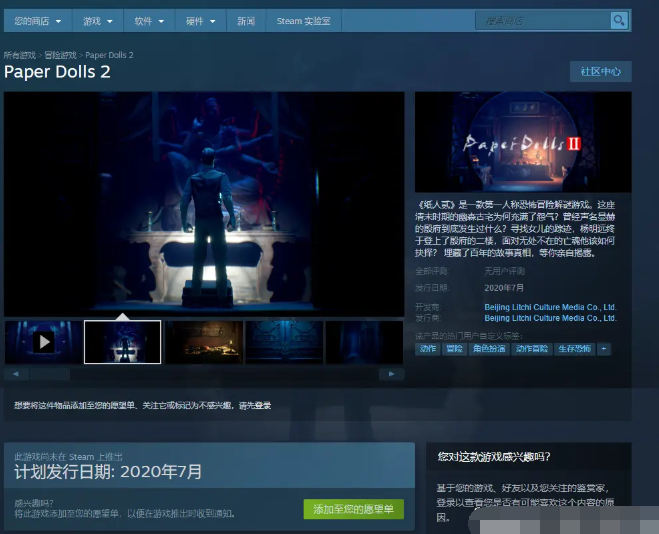659x534 pixels.
Task: Open 硬件 dropdown menu
Action: [x=200, y=21]
